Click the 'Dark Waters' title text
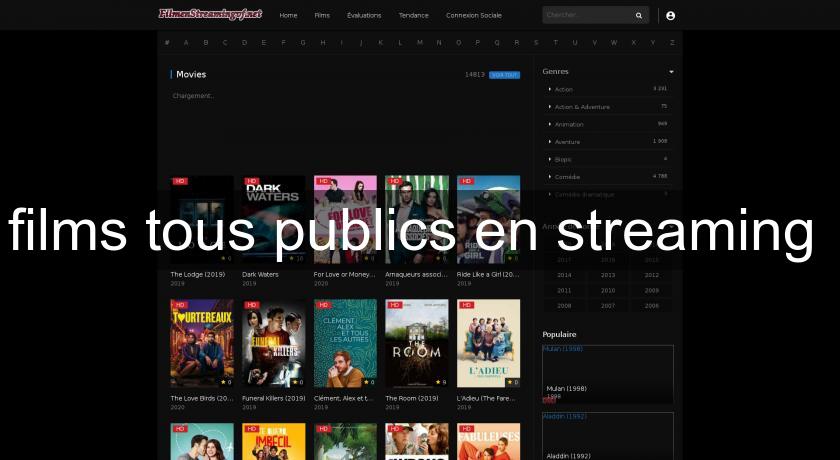This screenshot has width=840, height=460. pyautogui.click(x=260, y=274)
